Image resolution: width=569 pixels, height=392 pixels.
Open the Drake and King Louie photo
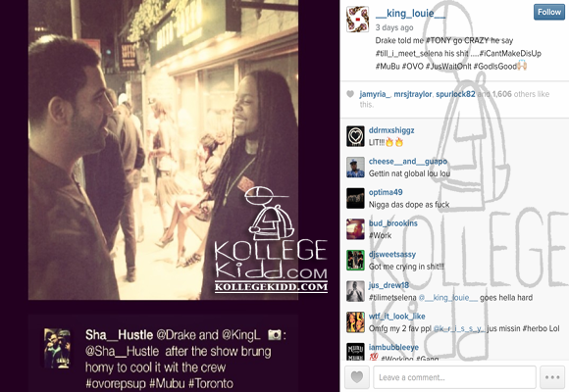pyautogui.click(x=163, y=150)
